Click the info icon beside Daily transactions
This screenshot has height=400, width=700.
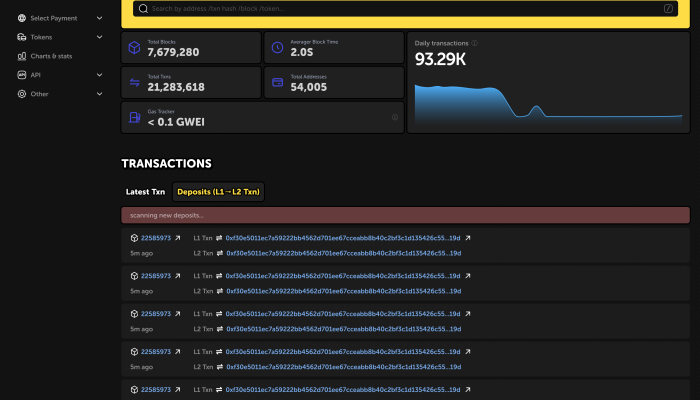click(474, 43)
